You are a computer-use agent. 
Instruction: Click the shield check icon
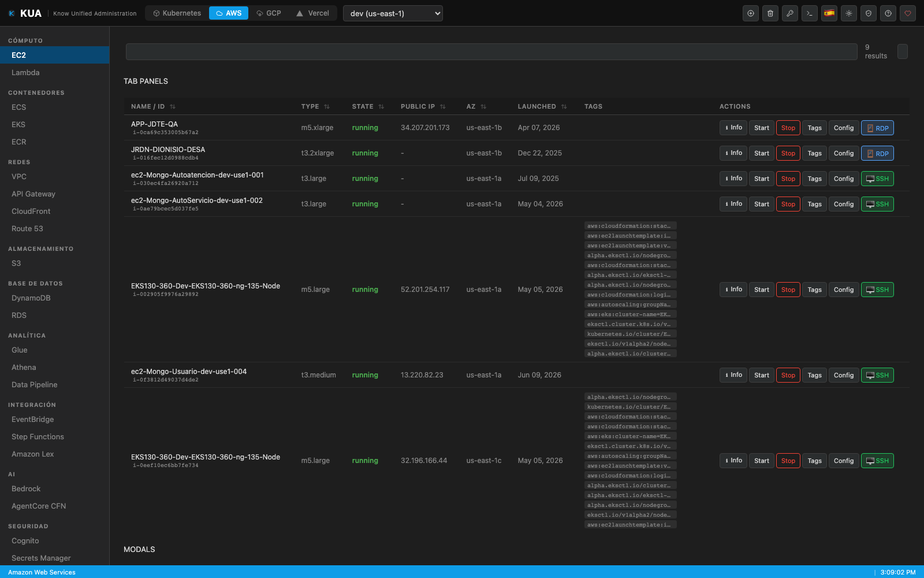[869, 13]
